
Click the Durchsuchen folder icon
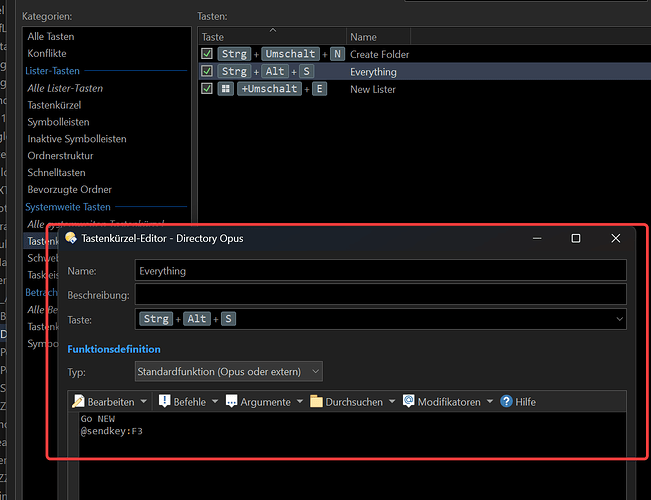coord(316,401)
